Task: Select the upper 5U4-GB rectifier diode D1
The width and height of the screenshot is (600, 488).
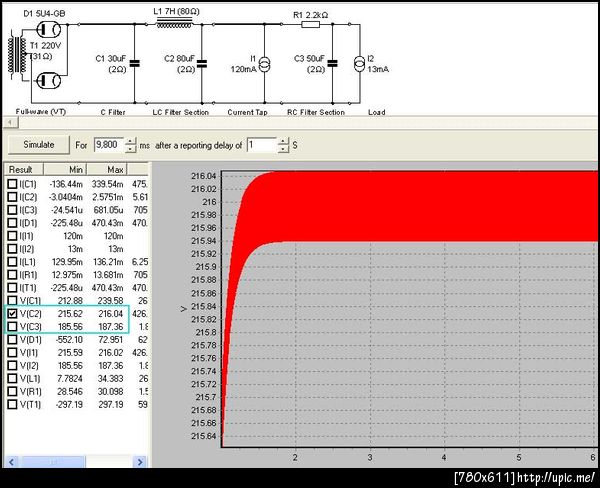Action: 49,29
